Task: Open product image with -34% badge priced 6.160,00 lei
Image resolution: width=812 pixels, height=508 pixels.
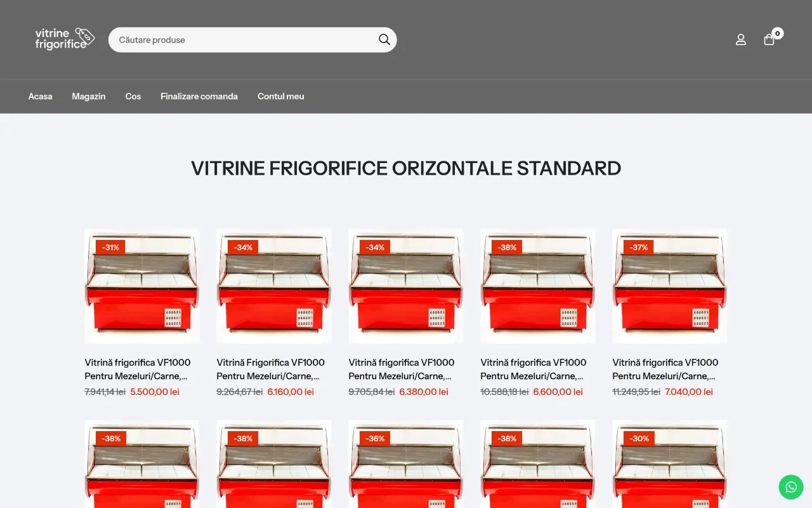Action: tap(274, 286)
